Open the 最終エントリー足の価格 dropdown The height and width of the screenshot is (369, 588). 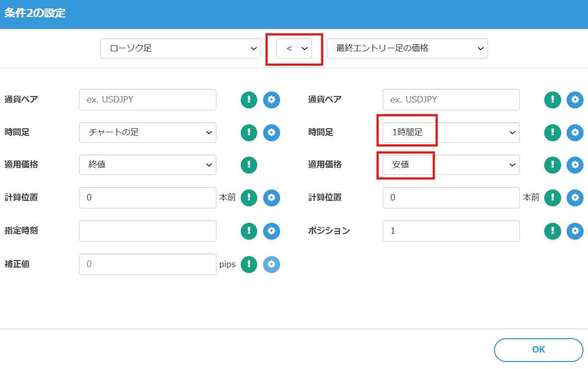tap(407, 49)
